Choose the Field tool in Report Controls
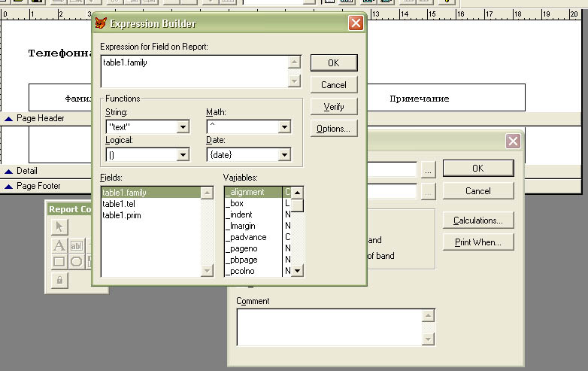Screen dimensions: 588x371 (x=77, y=245)
